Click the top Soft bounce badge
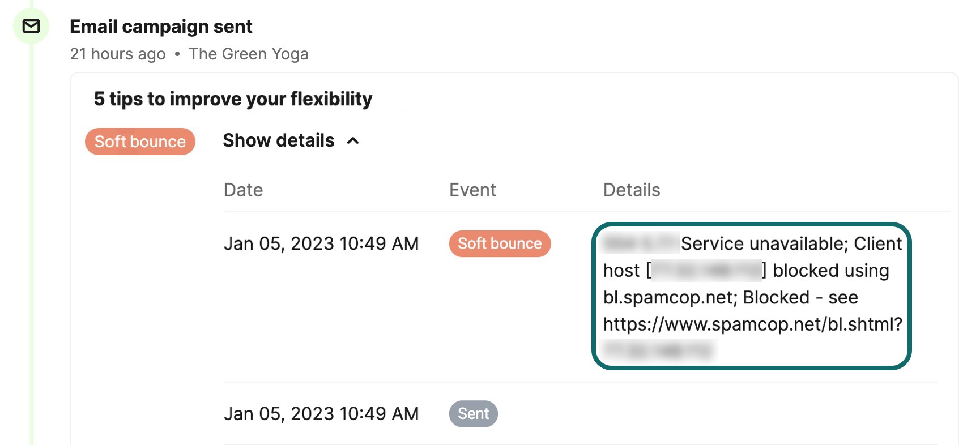Image resolution: width=980 pixels, height=445 pixels. click(x=140, y=142)
